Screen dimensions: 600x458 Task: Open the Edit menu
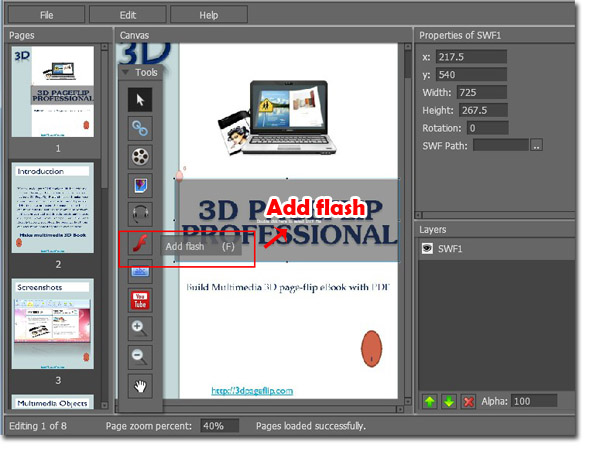point(128,15)
